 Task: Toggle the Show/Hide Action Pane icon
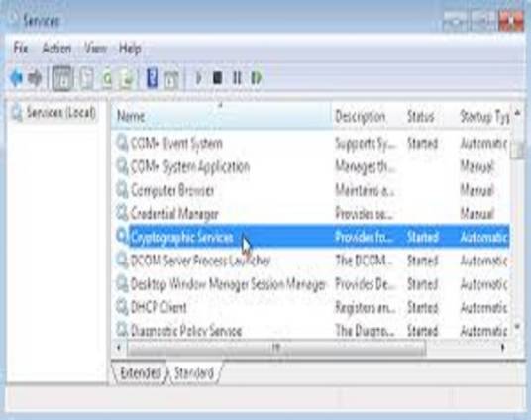(x=171, y=80)
